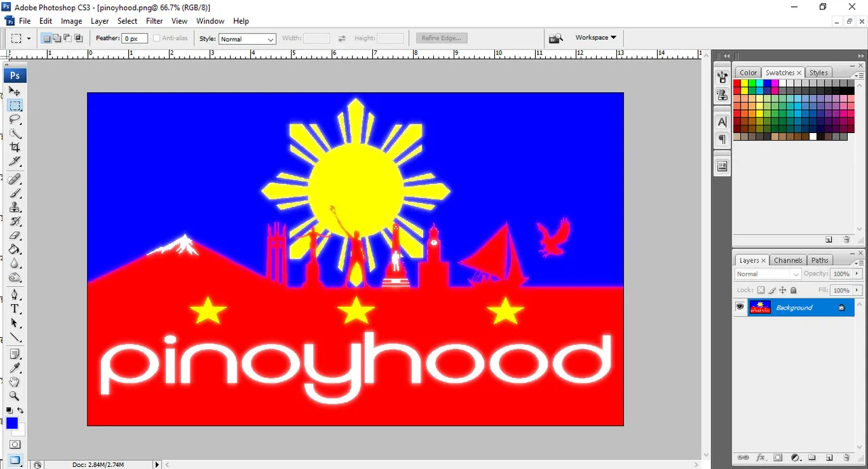This screenshot has width=868, height=469.
Task: Select the Paint Bucket tool
Action: (14, 250)
